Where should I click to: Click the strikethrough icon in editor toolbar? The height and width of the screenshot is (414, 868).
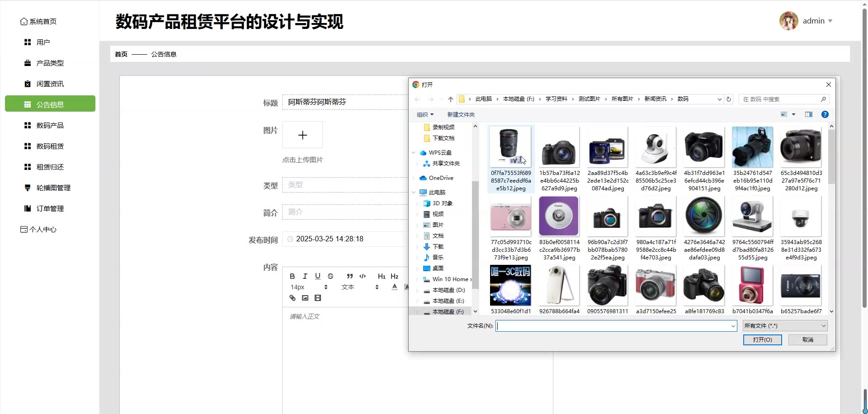[330, 276]
